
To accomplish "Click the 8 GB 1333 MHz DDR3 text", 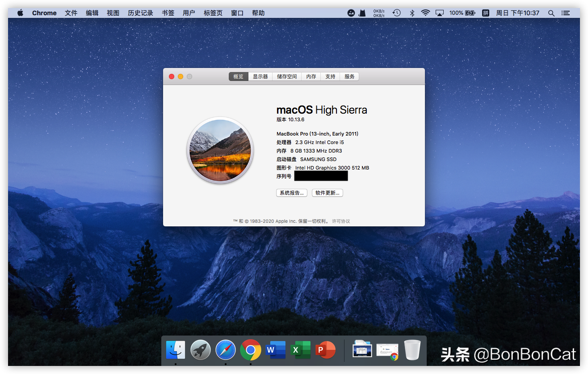I will 316,151.
